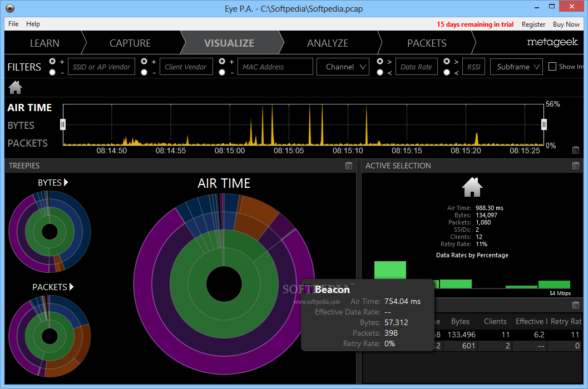This screenshot has height=389, width=588.
Task: Sort table by Bytes column header
Action: point(460,321)
